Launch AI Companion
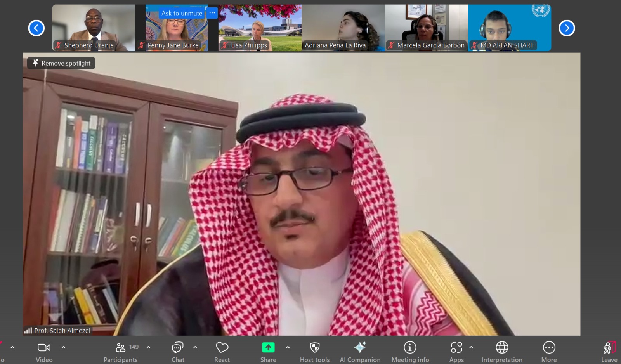Screen dimensions: 621x364 point(360,348)
